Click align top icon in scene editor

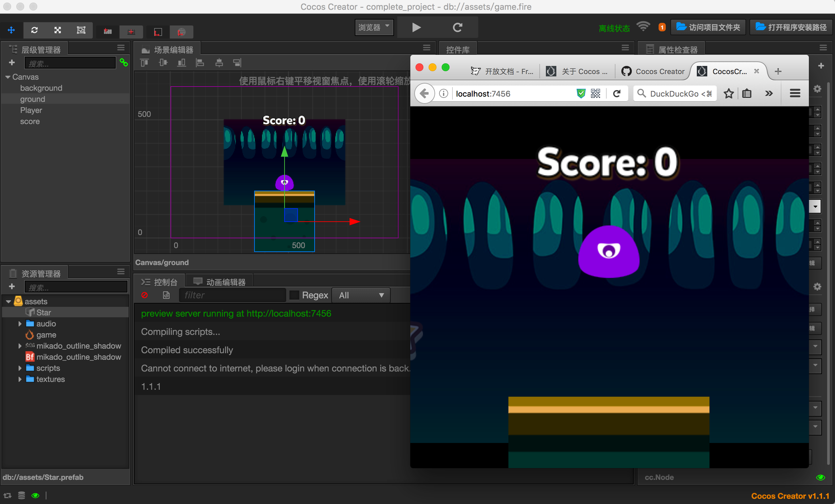145,63
